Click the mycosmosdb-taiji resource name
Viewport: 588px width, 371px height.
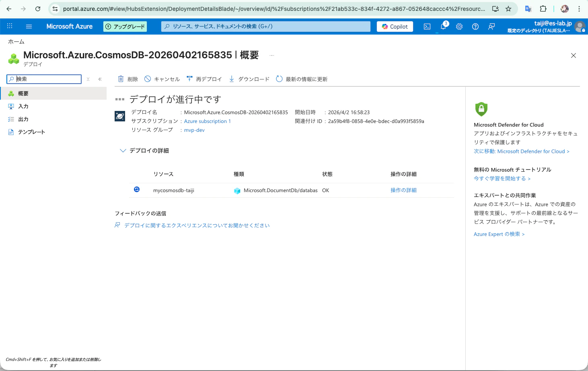coord(174,190)
